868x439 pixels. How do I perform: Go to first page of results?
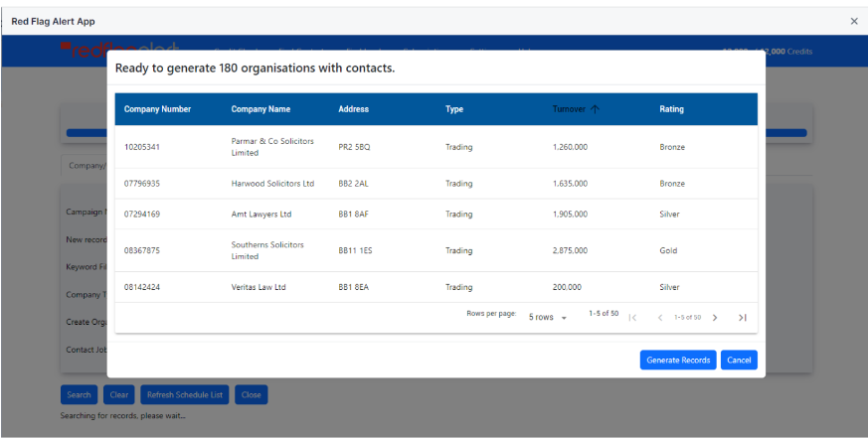coord(632,318)
